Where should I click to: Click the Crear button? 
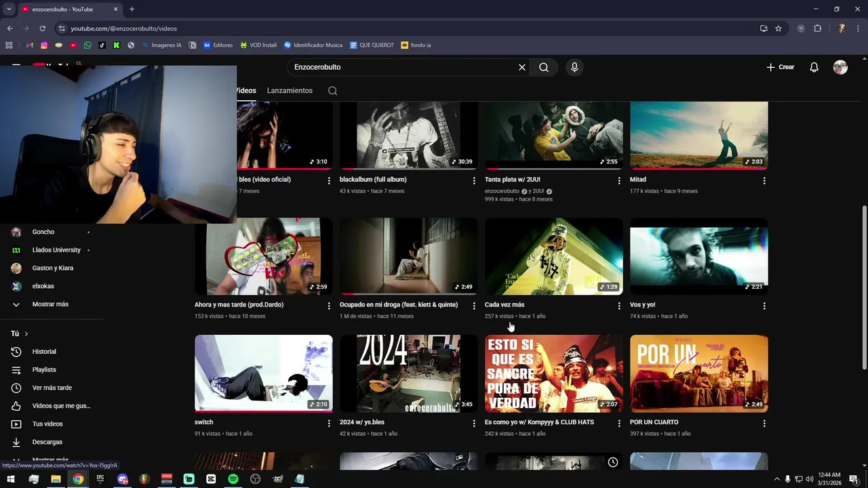(x=780, y=67)
